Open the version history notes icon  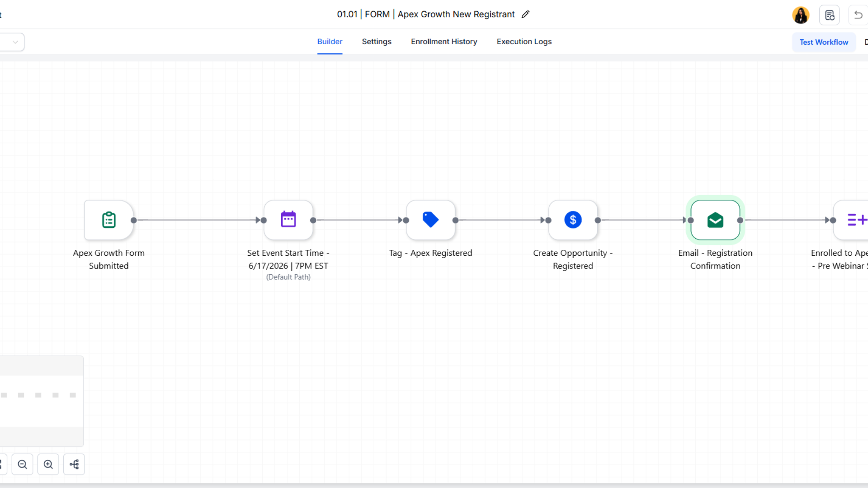tap(830, 15)
